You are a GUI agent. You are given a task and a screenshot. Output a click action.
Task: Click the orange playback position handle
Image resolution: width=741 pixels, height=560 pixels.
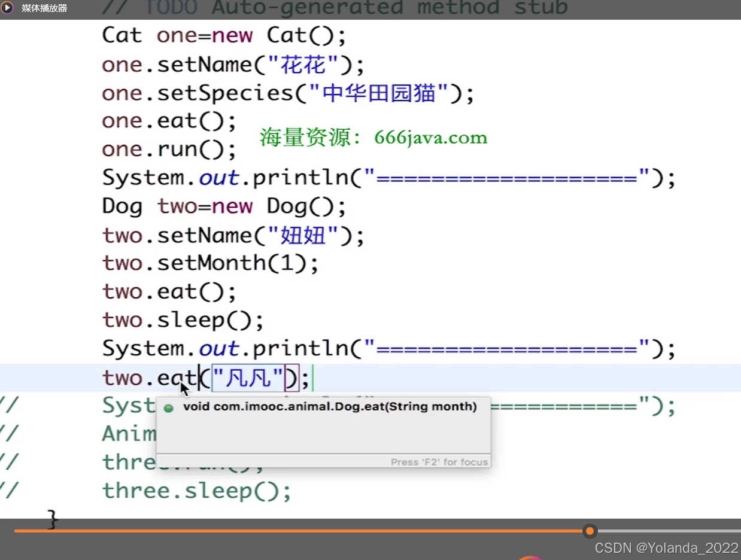(590, 531)
